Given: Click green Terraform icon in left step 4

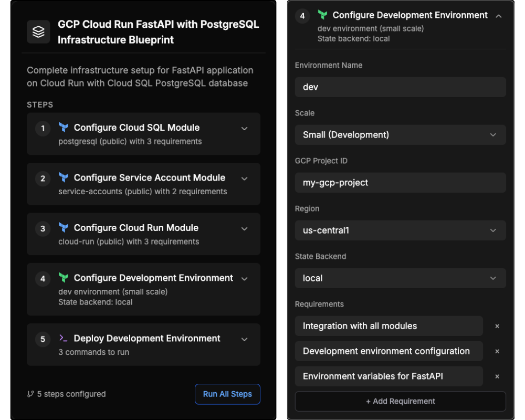Looking at the screenshot, I should click(x=64, y=278).
